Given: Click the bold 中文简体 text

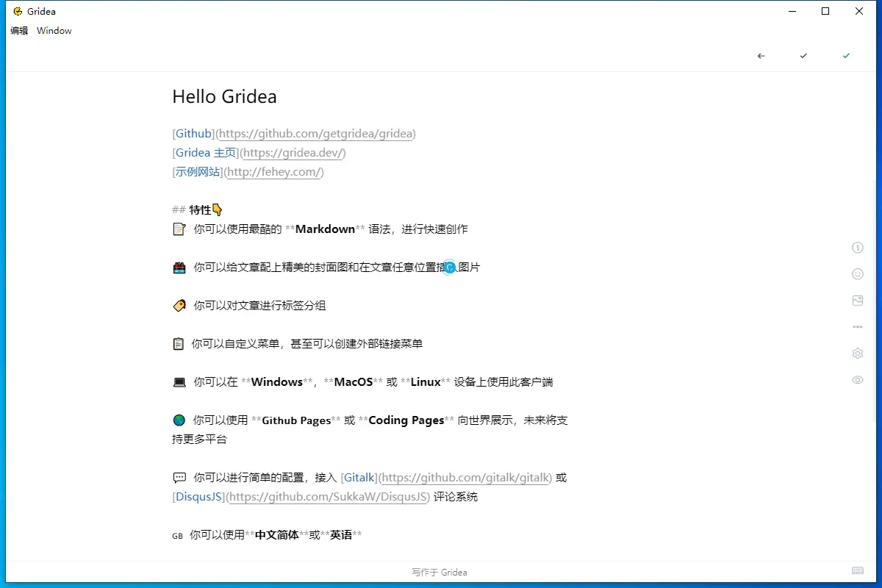Looking at the screenshot, I should 277,535.
